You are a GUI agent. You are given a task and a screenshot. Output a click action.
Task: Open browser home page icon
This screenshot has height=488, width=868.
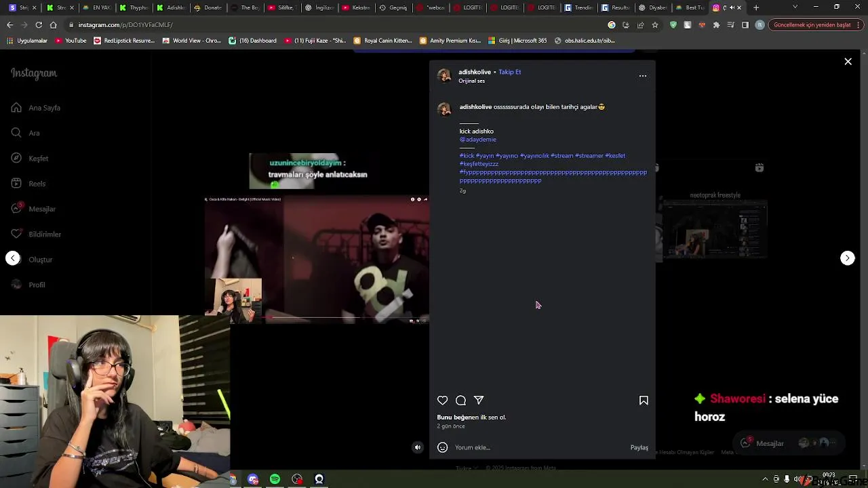(x=54, y=25)
